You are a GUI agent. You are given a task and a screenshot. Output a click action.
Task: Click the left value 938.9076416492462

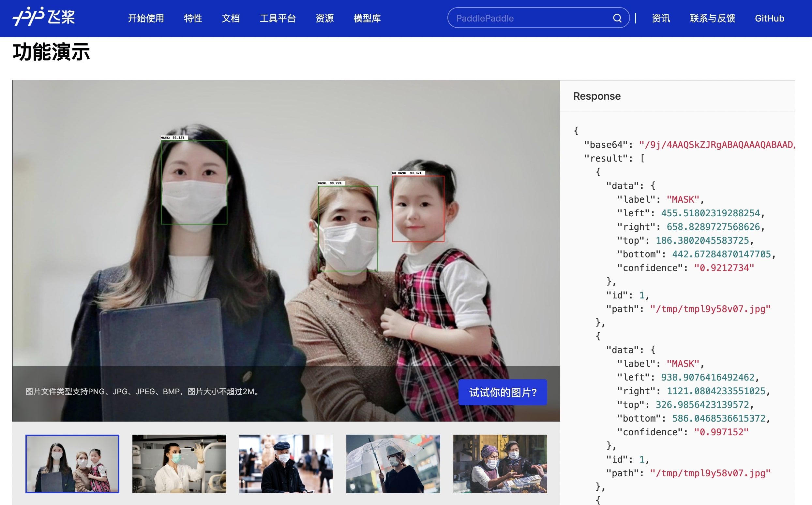pyautogui.click(x=708, y=377)
